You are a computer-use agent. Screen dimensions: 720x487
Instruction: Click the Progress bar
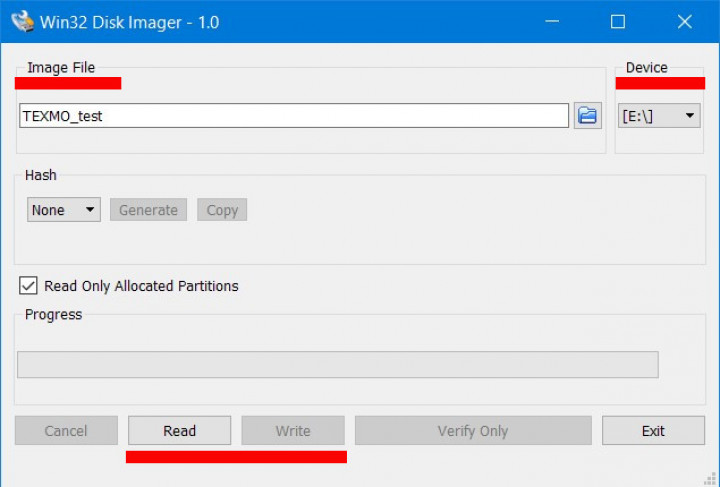(x=338, y=364)
